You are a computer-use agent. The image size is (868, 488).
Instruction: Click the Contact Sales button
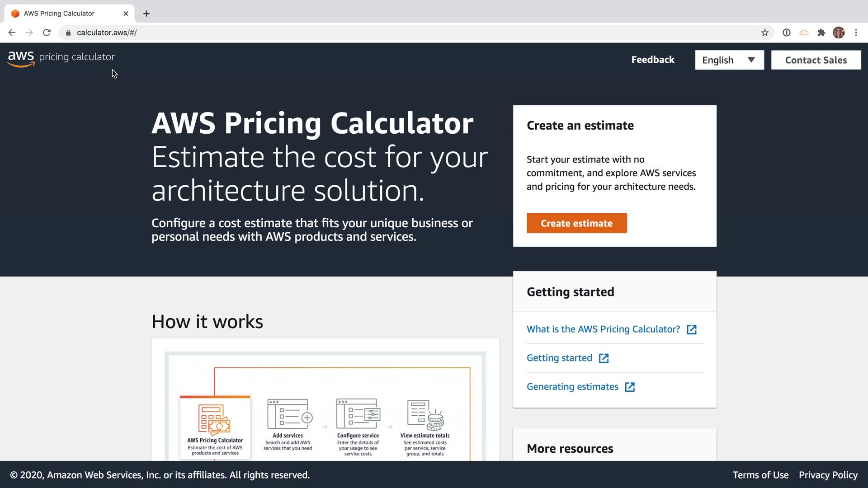[816, 60]
